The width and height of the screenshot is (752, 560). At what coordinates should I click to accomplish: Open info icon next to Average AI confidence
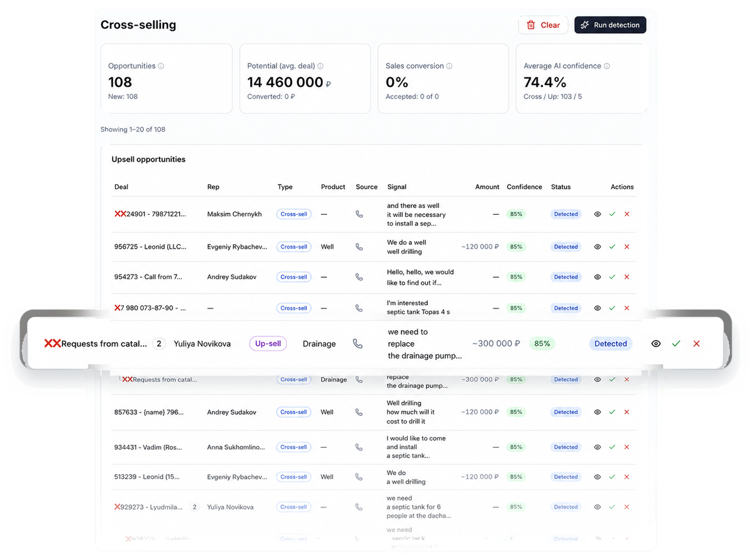click(x=606, y=66)
